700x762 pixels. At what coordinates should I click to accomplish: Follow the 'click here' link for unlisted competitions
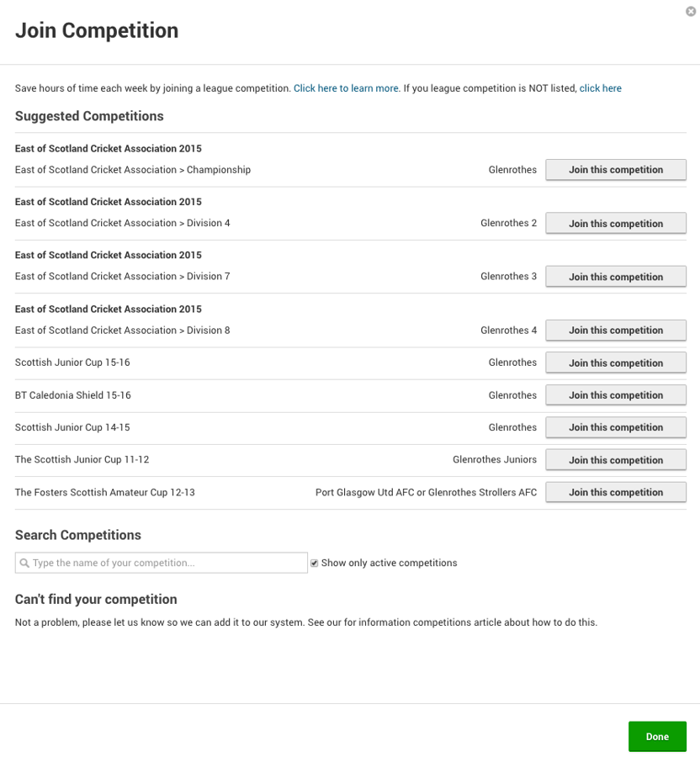(x=601, y=88)
